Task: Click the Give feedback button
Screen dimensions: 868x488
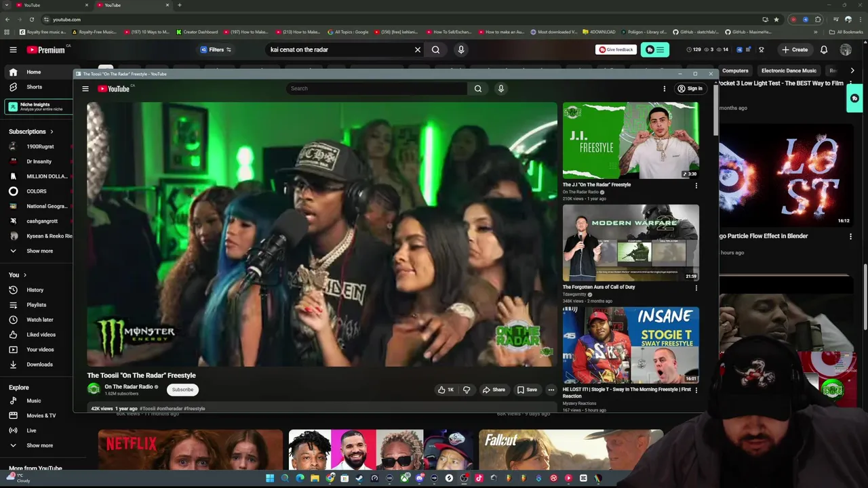Action: (616, 49)
